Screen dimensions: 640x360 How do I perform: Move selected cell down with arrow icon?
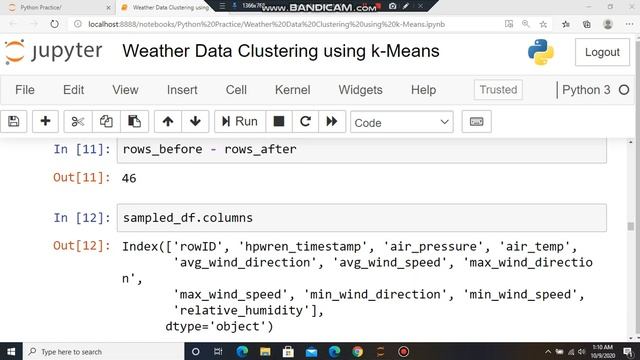(195, 121)
